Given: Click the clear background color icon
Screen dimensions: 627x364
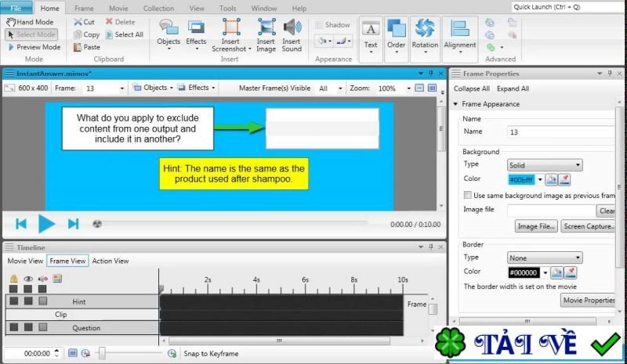Looking at the screenshot, I should coord(564,180).
